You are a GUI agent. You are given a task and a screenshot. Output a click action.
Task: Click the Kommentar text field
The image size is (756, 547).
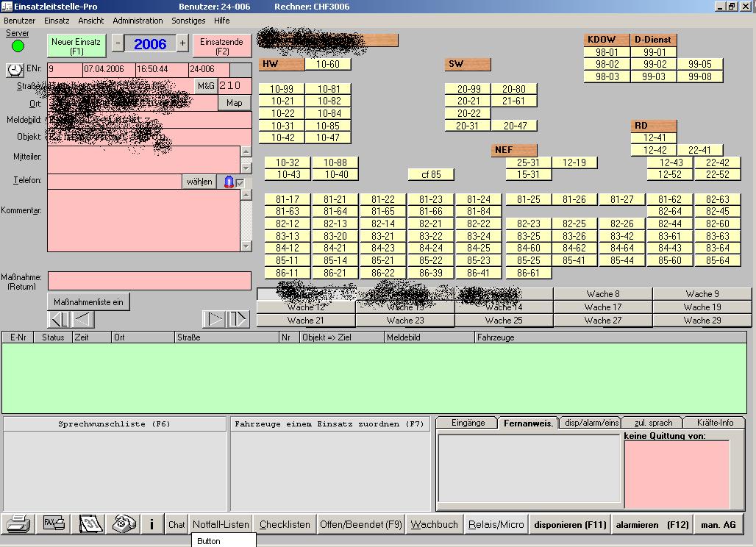coord(143,221)
